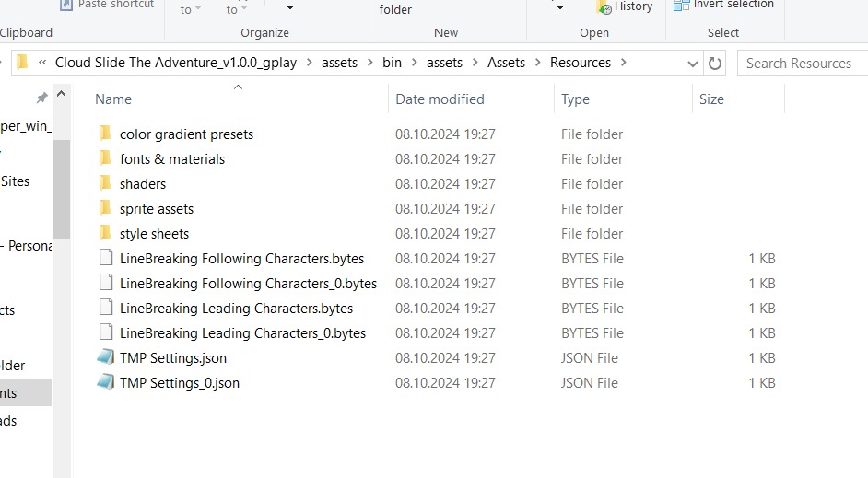Select the color gradient presets folder icon
This screenshot has height=478, width=868.
pyautogui.click(x=105, y=134)
